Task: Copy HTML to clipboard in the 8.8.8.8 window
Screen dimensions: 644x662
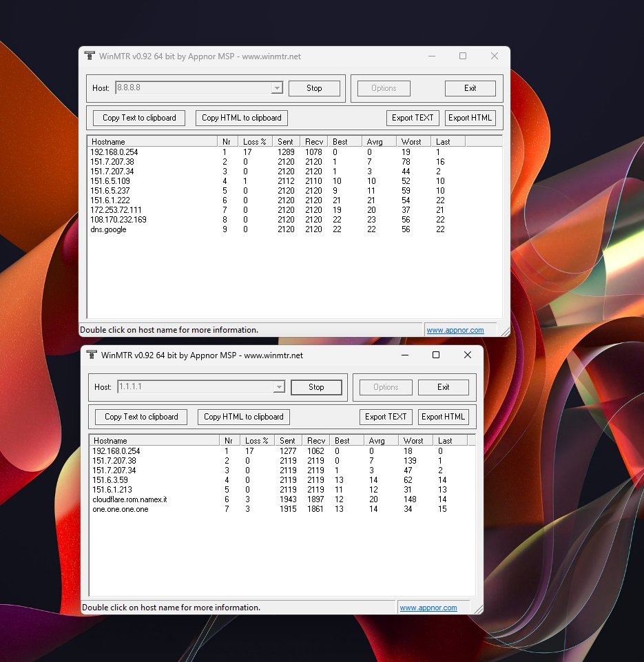Action: coord(242,118)
